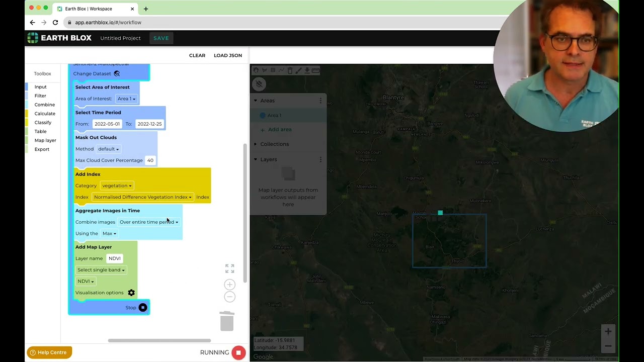Fit workspace blocks to screen icon

tap(229, 268)
